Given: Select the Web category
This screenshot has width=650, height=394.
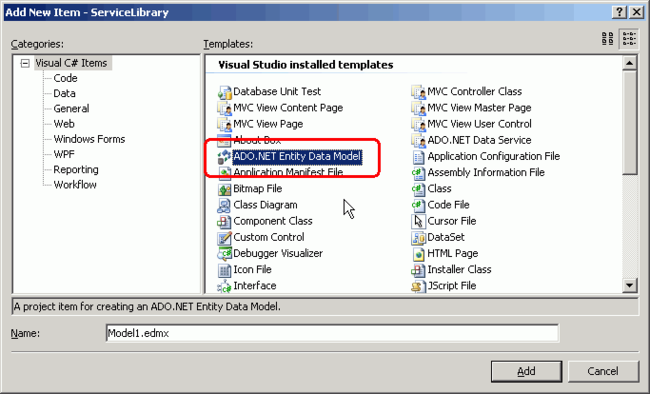Looking at the screenshot, I should click(64, 124).
